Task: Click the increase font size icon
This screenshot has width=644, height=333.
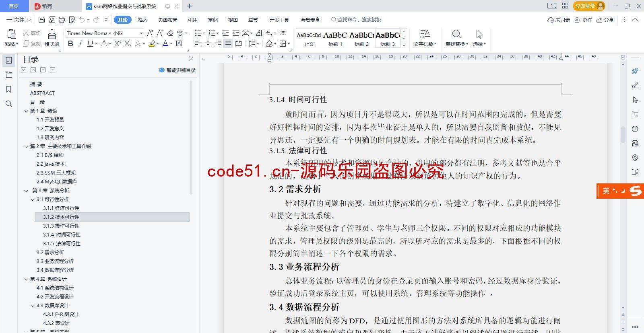Action: (150, 33)
